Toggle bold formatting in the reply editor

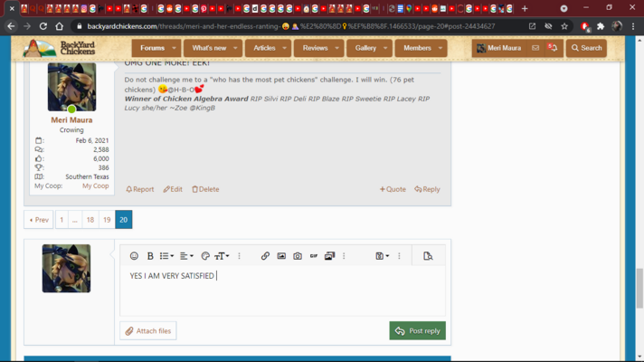point(150,256)
